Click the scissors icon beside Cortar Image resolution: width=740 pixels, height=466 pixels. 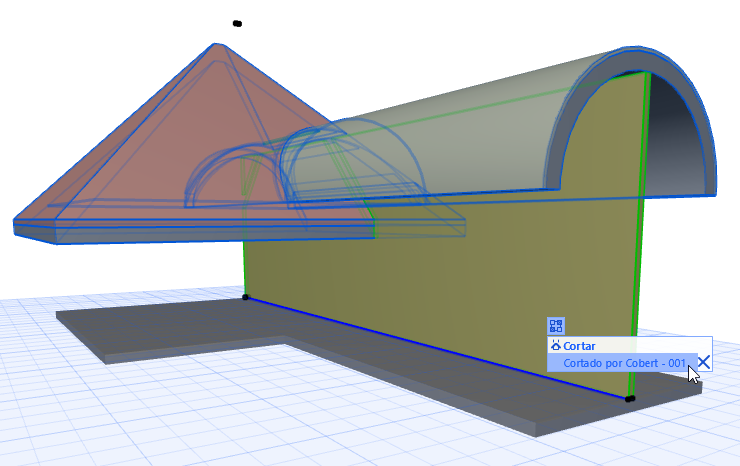555,346
